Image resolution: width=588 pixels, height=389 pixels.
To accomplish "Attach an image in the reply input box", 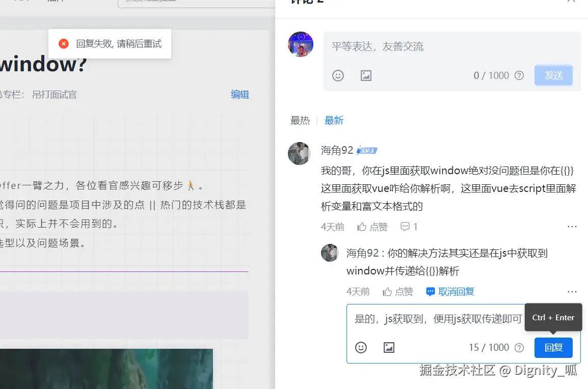I will coord(389,347).
